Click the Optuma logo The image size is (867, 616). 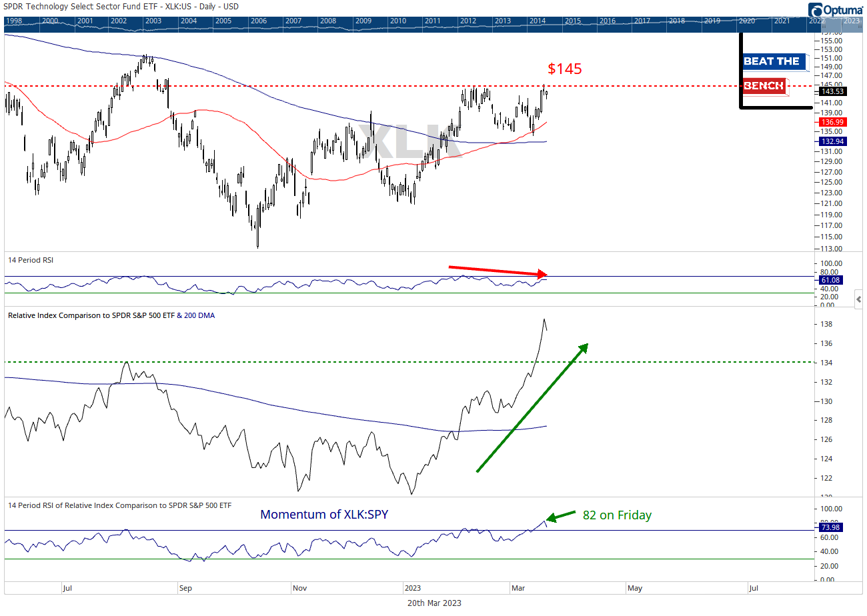click(835, 10)
